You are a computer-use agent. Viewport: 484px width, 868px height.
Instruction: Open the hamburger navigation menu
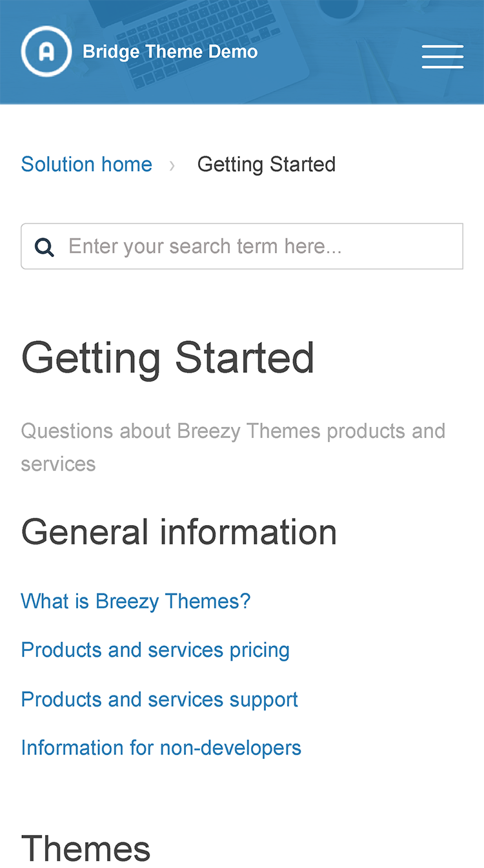point(443,57)
